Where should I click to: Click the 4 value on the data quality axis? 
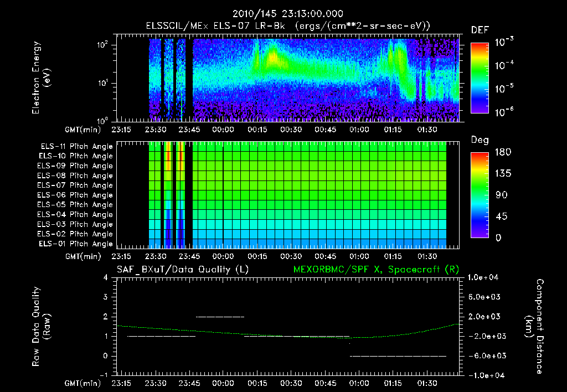[106, 277]
